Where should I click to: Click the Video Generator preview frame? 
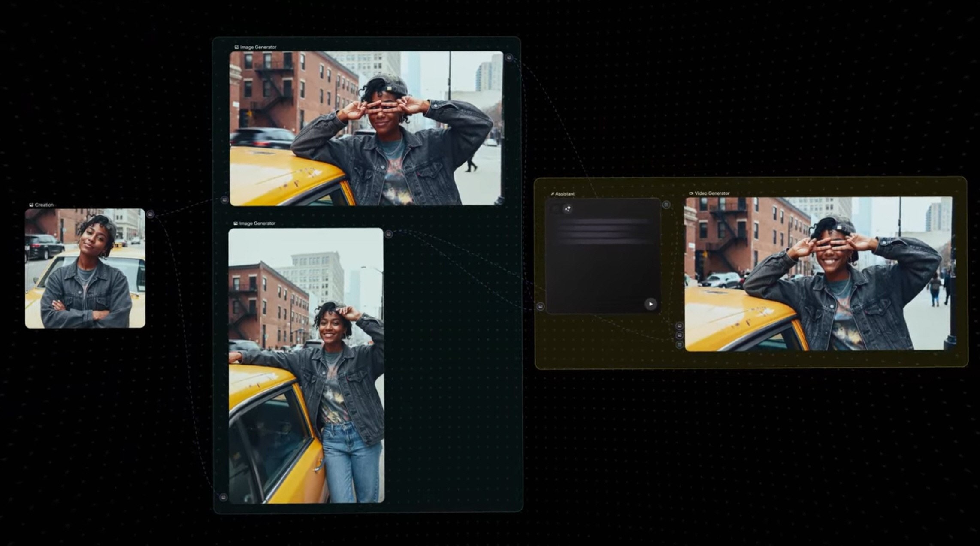pyautogui.click(x=818, y=274)
